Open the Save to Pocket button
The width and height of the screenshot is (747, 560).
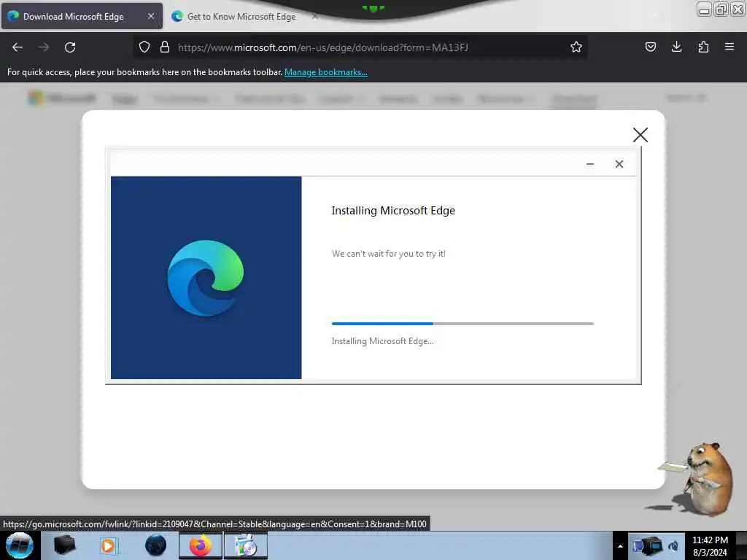[x=650, y=47]
